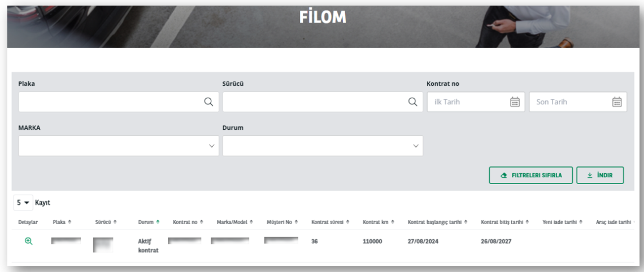
Task: Sort by the Plaka column arrows
Action: (x=70, y=222)
